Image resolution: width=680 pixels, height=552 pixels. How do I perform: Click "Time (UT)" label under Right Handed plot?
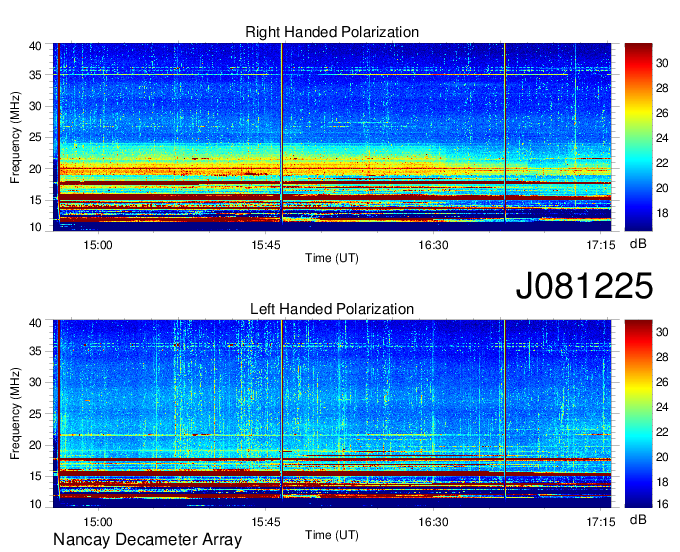pyautogui.click(x=332, y=258)
